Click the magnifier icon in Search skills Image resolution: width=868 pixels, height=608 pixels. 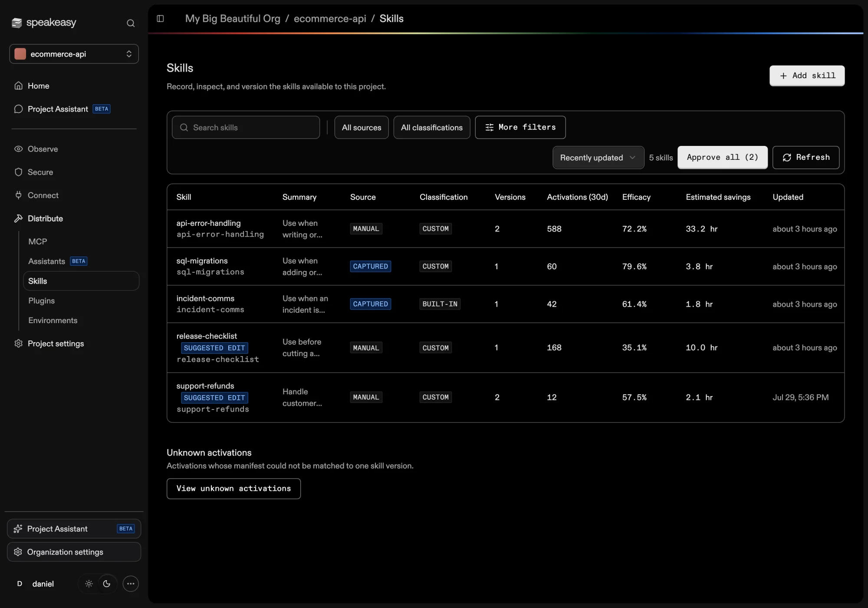(184, 127)
